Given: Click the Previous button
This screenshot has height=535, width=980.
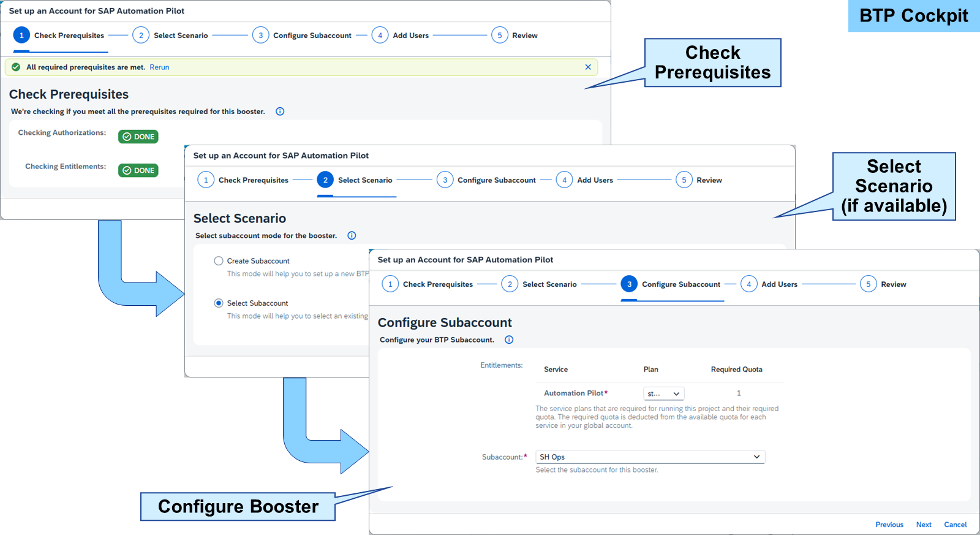Looking at the screenshot, I should coord(889,525).
